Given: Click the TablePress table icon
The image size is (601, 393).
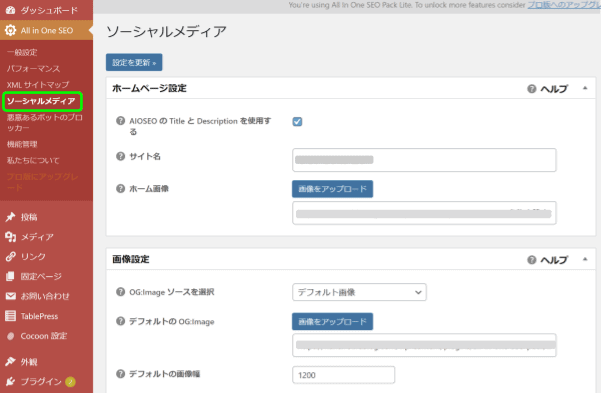Looking at the screenshot, I should [11, 316].
